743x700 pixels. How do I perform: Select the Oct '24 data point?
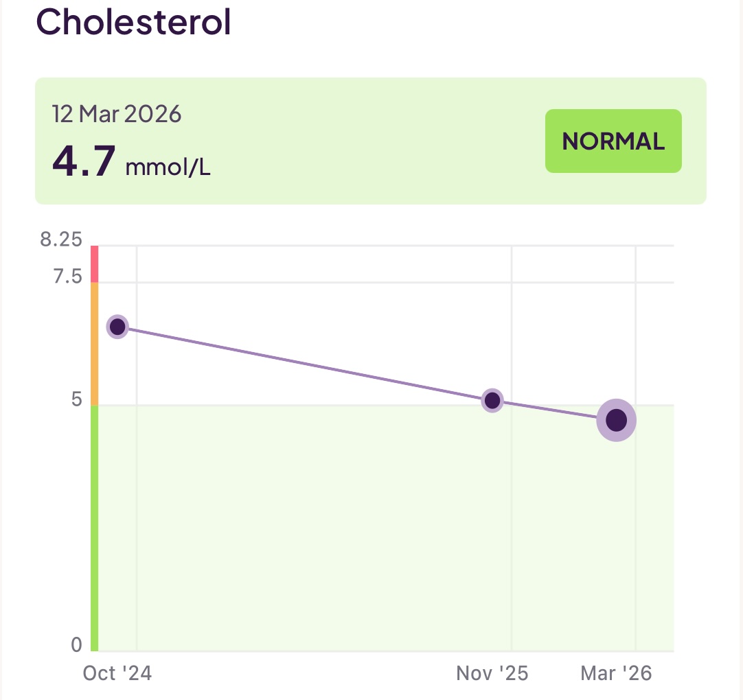(118, 327)
